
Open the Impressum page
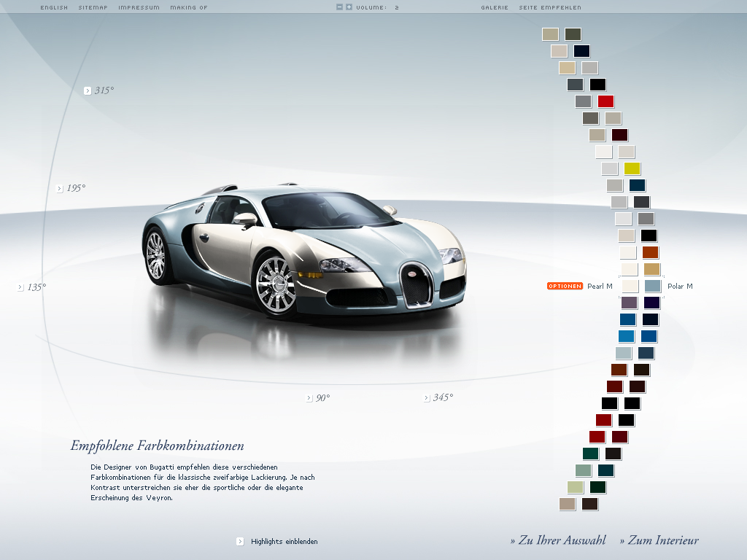(x=139, y=7)
